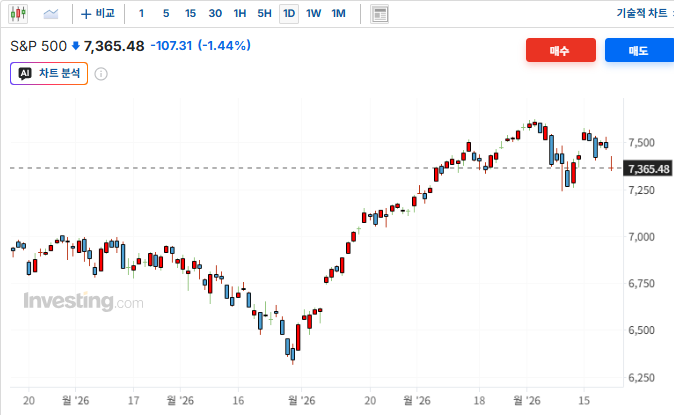Click the red 매수 buy button
This screenshot has height=415, width=674.
(x=561, y=50)
